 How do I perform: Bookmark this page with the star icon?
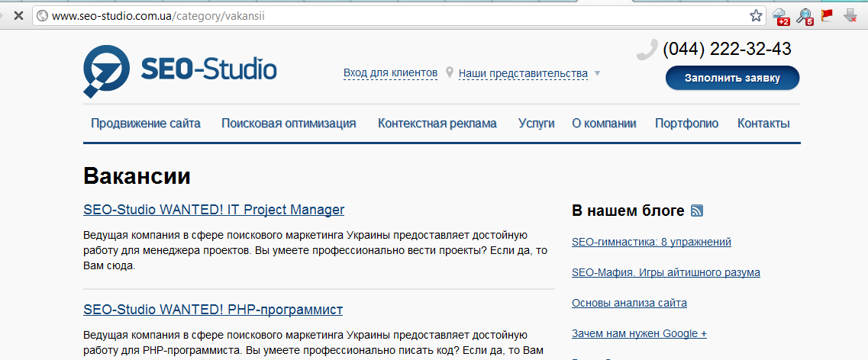click(756, 15)
